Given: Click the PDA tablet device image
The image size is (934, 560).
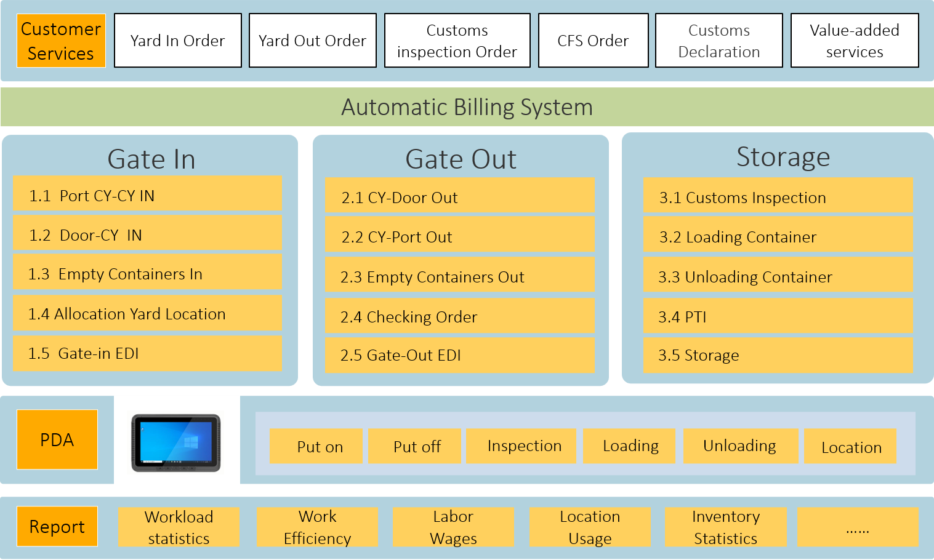Looking at the screenshot, I should pos(176,442).
